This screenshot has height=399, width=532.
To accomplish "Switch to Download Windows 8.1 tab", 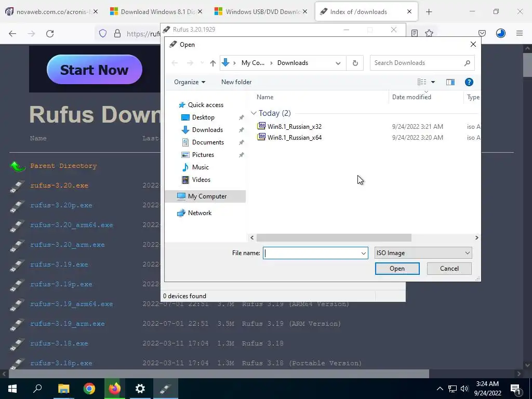I will [x=156, y=12].
